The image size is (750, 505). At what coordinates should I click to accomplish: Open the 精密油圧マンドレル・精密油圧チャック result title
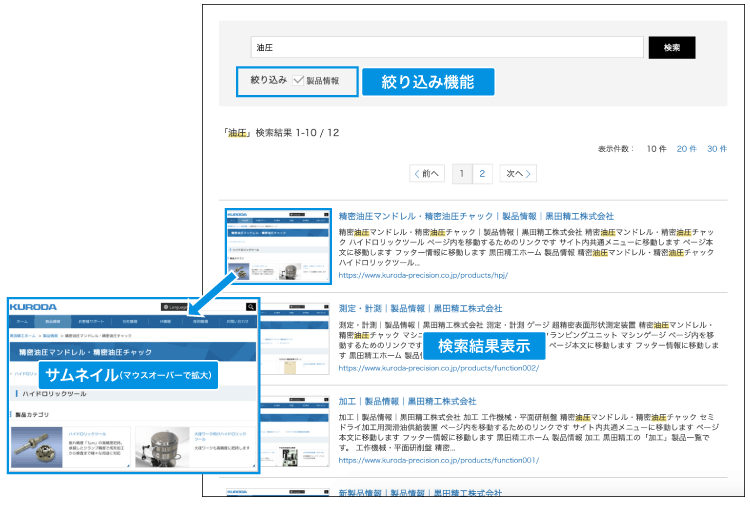coord(476,216)
